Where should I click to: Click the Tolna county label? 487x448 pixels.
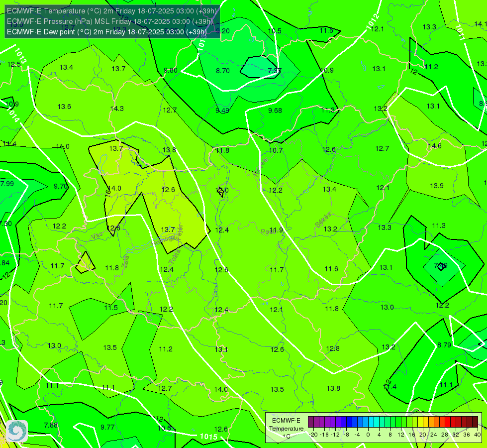pos(175,256)
